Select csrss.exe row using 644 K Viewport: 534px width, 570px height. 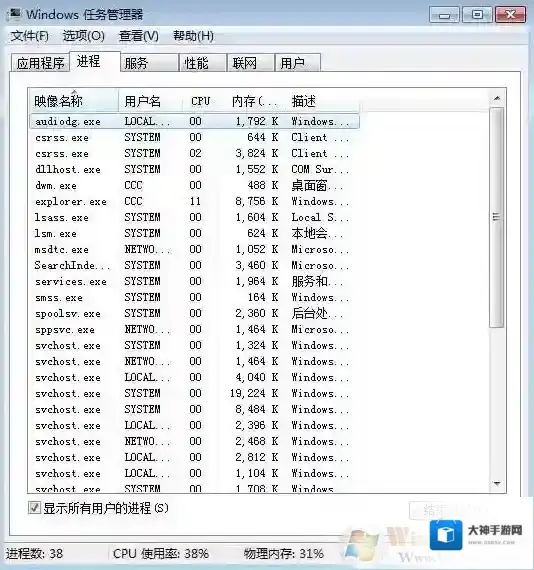click(x=194, y=137)
